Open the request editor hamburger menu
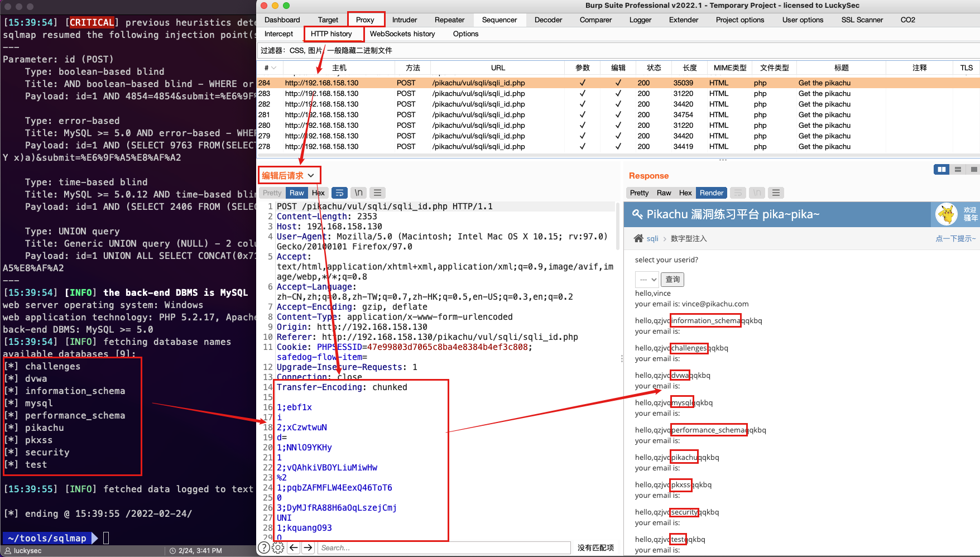980x557 pixels. pos(378,193)
